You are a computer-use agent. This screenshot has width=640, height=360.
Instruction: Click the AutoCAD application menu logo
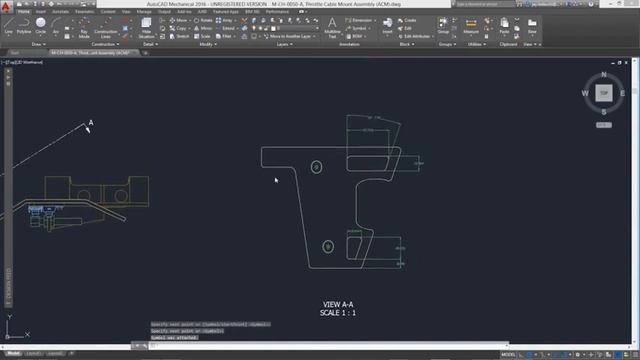point(6,7)
